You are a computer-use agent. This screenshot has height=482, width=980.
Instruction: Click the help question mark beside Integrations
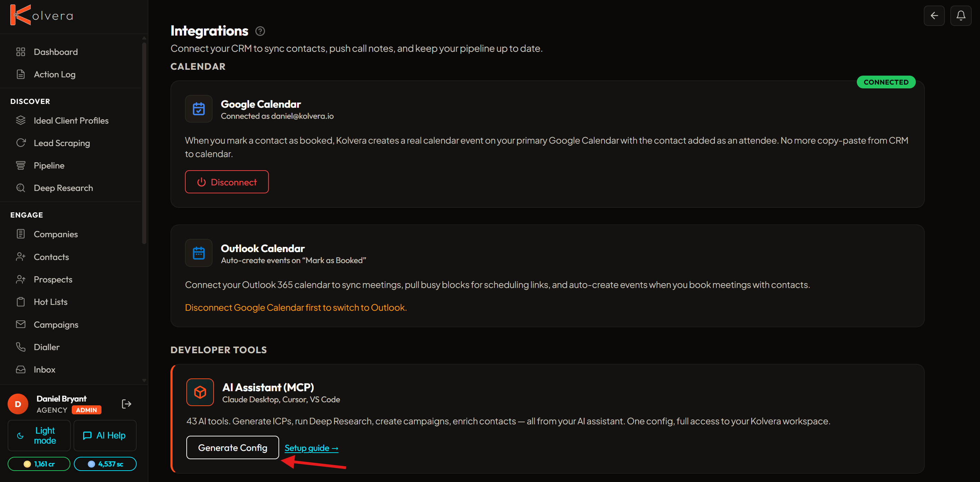(x=260, y=31)
